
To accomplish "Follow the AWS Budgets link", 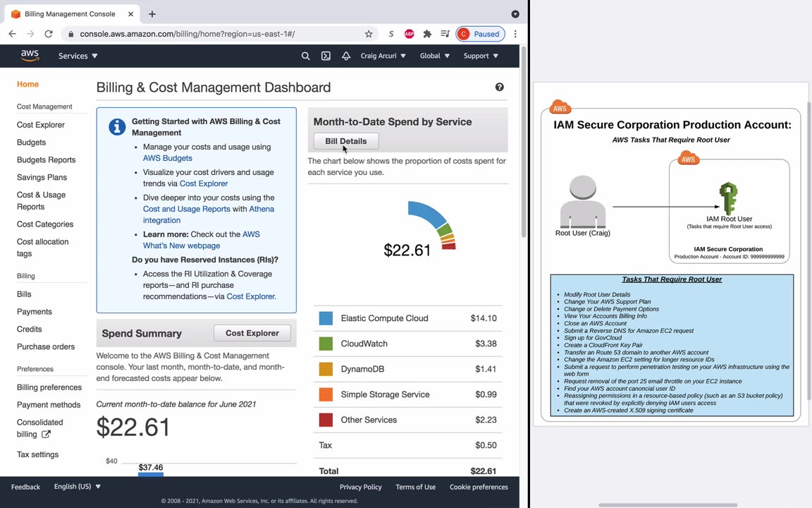I will (167, 158).
